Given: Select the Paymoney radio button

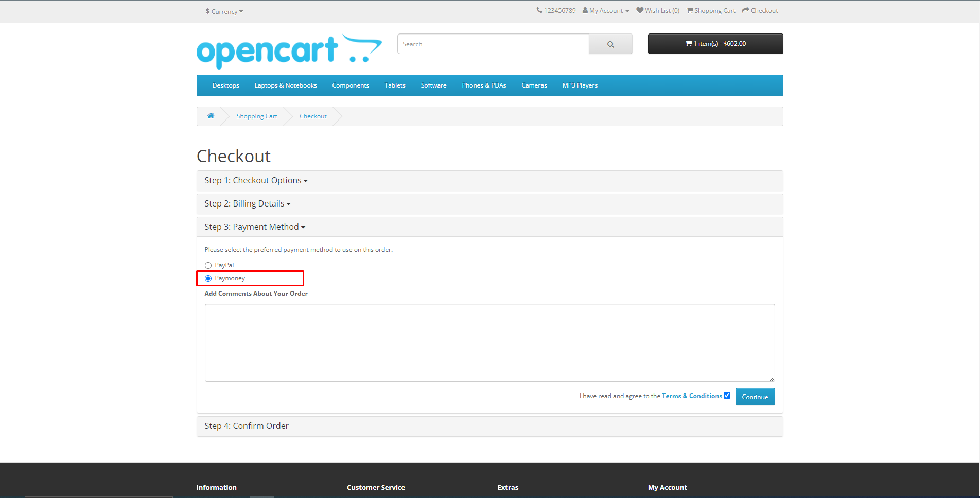Looking at the screenshot, I should point(208,278).
